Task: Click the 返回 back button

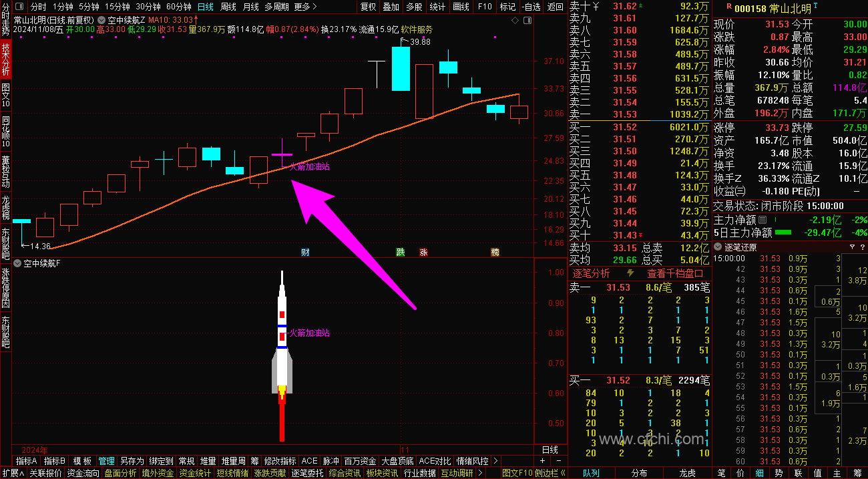Action: [555, 7]
